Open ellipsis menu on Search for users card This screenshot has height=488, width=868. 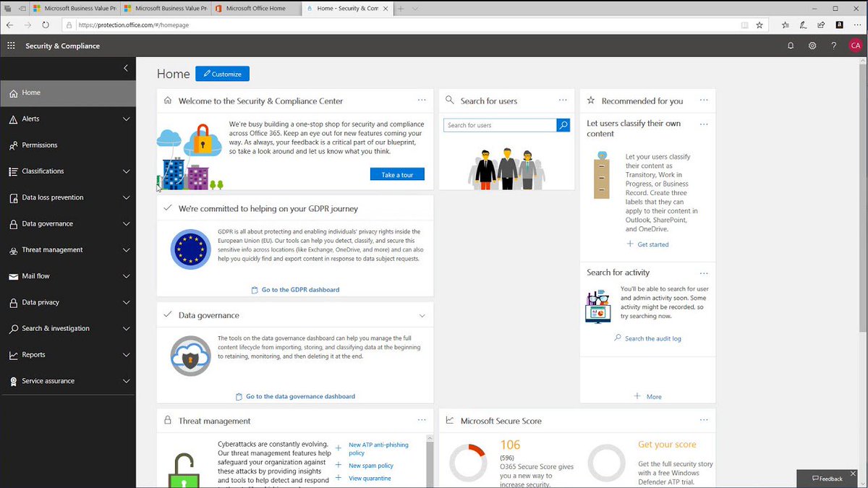563,100
